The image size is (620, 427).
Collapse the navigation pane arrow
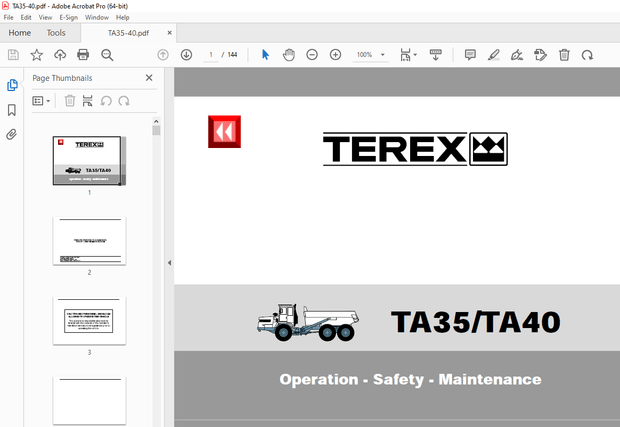click(169, 263)
